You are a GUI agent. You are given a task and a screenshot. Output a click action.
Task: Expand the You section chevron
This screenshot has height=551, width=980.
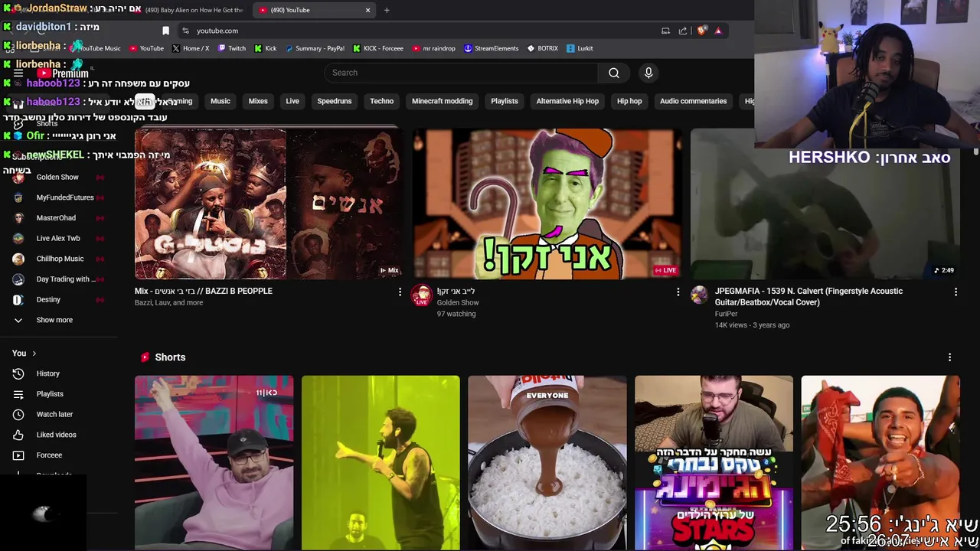pyautogui.click(x=34, y=354)
